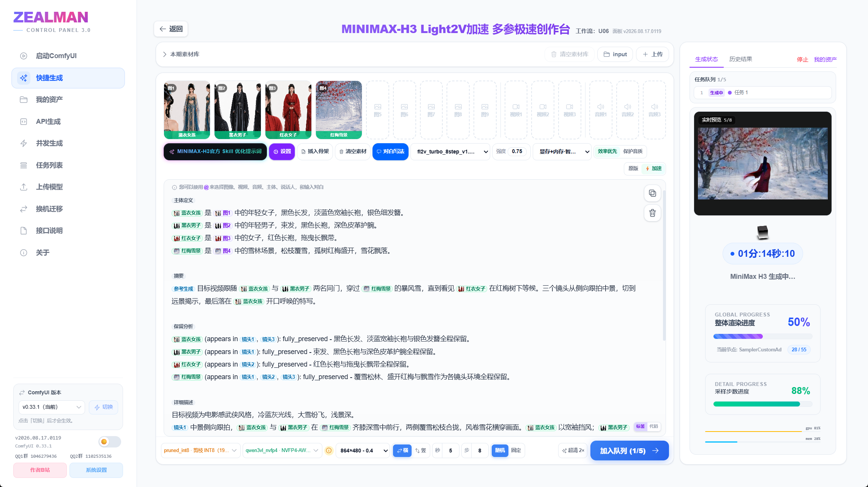This screenshot has width=868, height=487.
Task: Select 横 landscape orientation
Action: (402, 451)
